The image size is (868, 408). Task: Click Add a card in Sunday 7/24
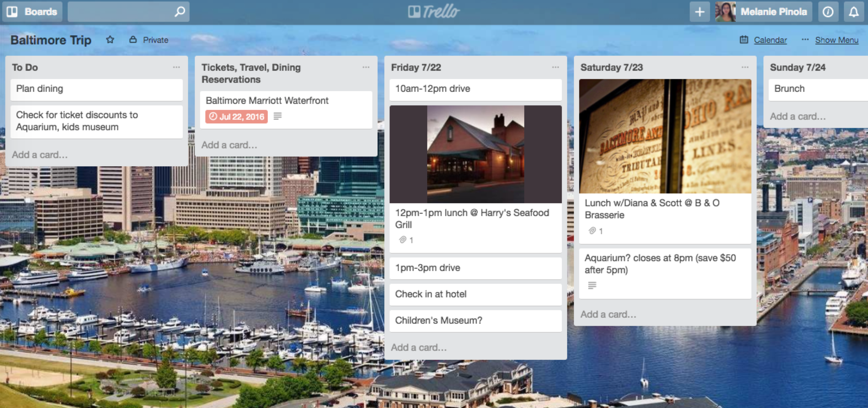[x=797, y=117]
